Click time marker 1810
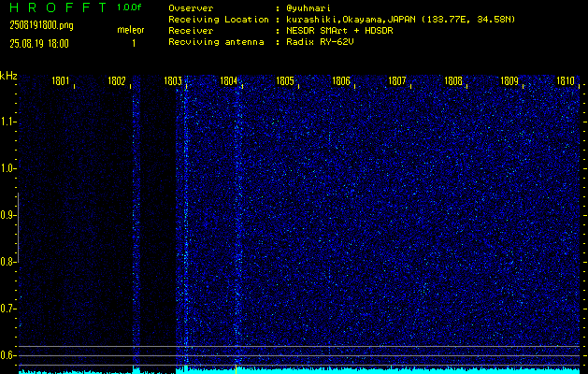 (x=566, y=81)
